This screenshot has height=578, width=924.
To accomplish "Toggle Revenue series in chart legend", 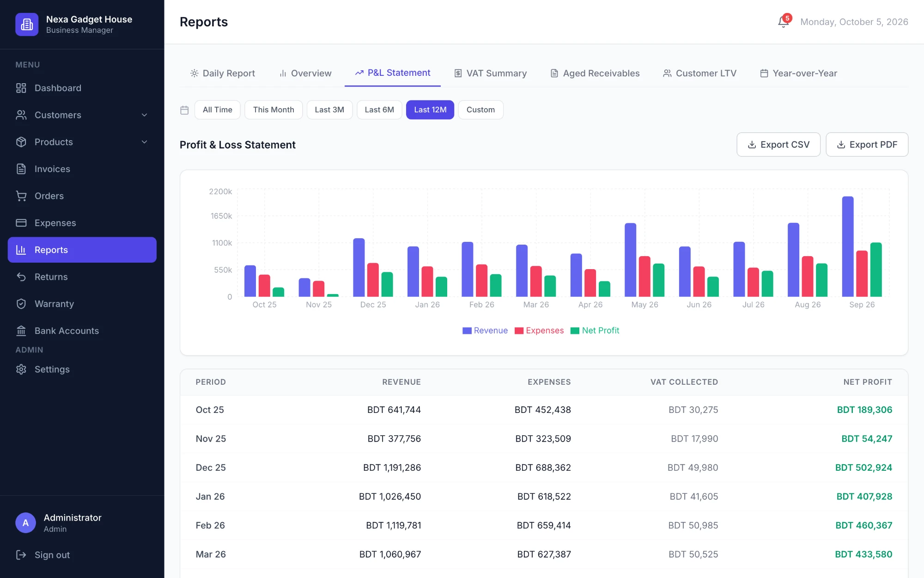I will pos(485,331).
